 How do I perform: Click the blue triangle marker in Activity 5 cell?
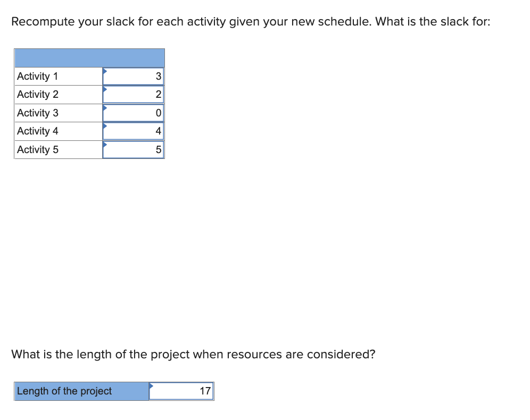click(x=105, y=145)
